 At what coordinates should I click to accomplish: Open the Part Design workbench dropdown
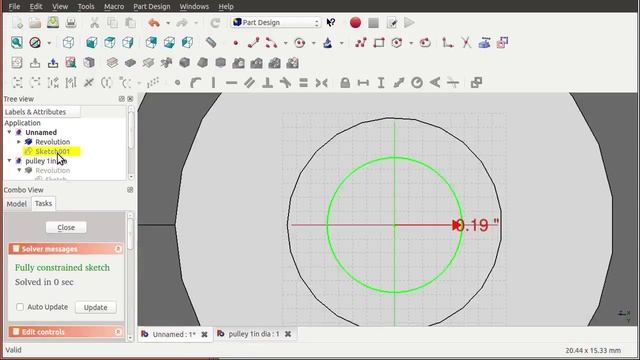point(276,22)
